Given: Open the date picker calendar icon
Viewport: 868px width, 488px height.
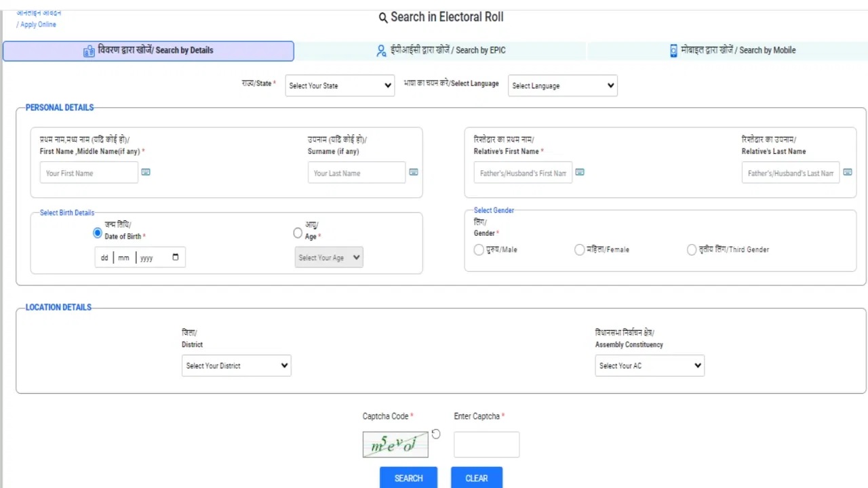Looking at the screenshot, I should click(x=176, y=258).
